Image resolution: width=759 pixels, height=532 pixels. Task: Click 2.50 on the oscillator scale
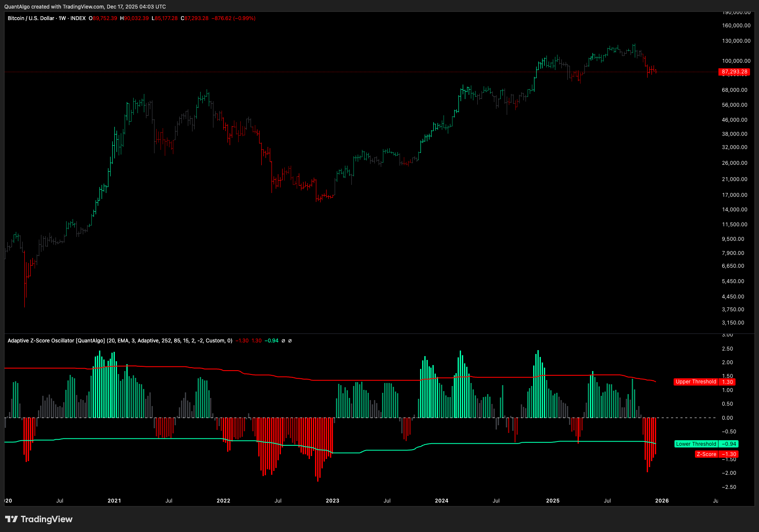click(727, 349)
